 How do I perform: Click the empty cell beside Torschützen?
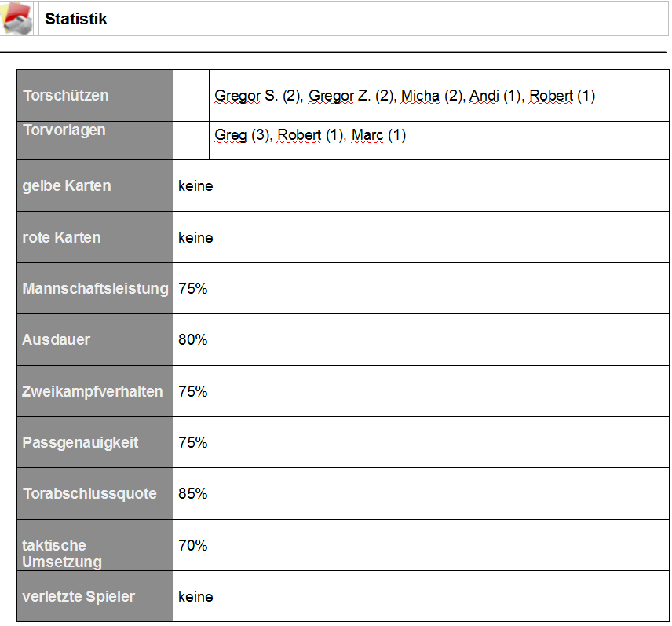point(191,96)
